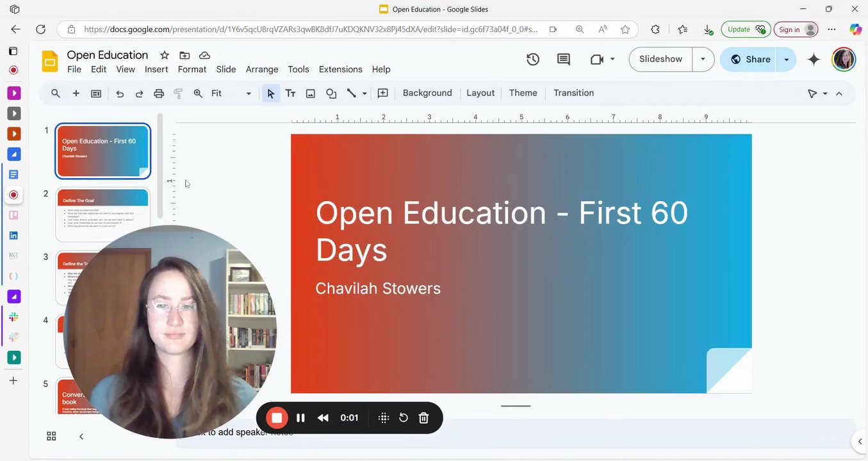This screenshot has height=461, width=868.
Task: Switch to grid view of slides
Action: click(51, 437)
